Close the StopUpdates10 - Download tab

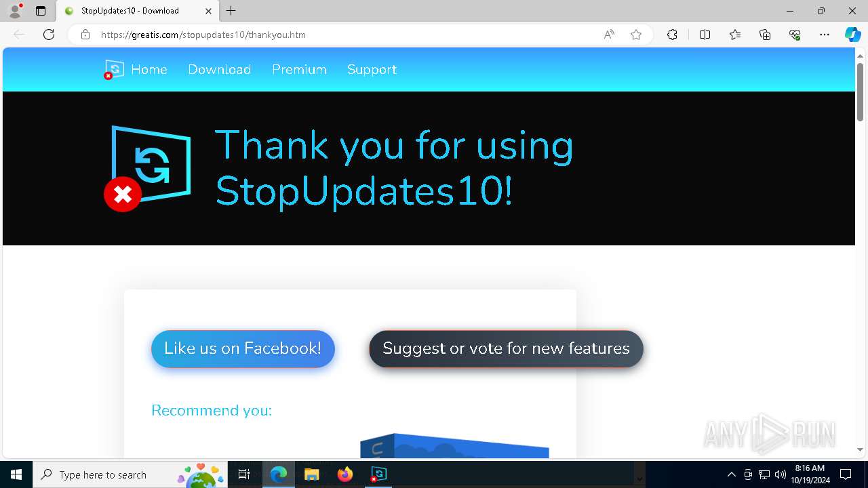click(x=209, y=11)
